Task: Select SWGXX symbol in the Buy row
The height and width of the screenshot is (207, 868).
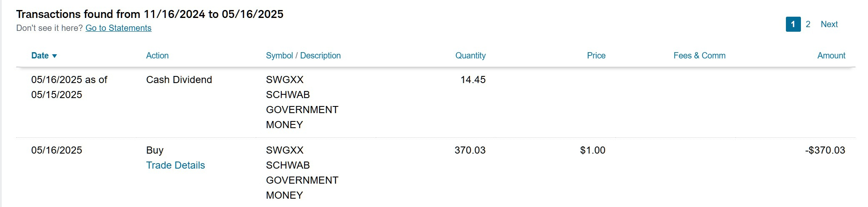Action: pyautogui.click(x=285, y=150)
